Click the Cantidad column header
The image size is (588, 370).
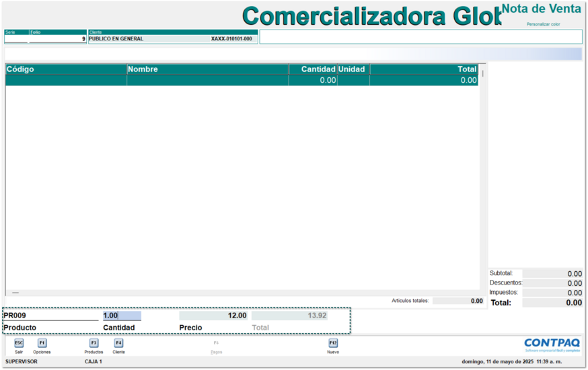[312, 69]
